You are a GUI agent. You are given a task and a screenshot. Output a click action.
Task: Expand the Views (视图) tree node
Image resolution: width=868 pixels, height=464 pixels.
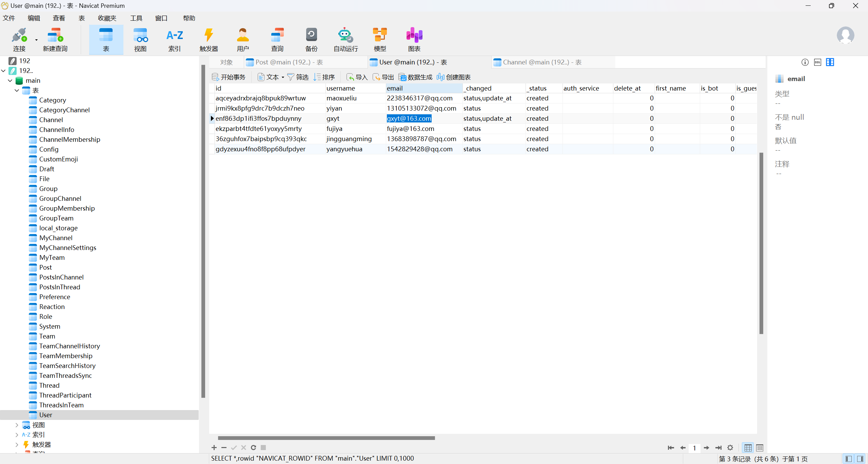tap(17, 425)
